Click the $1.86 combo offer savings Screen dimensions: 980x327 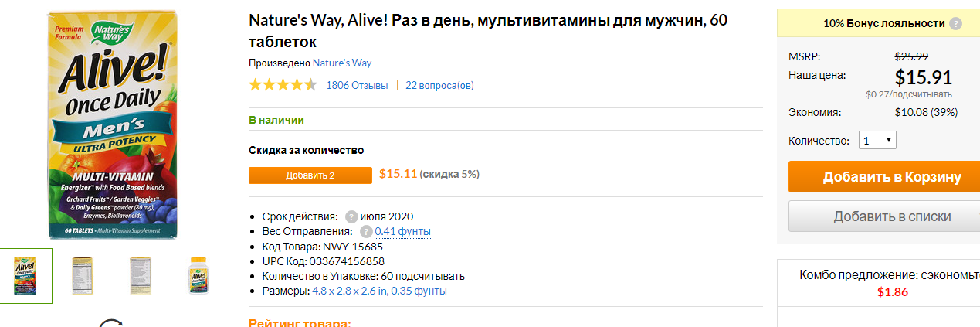tap(892, 292)
